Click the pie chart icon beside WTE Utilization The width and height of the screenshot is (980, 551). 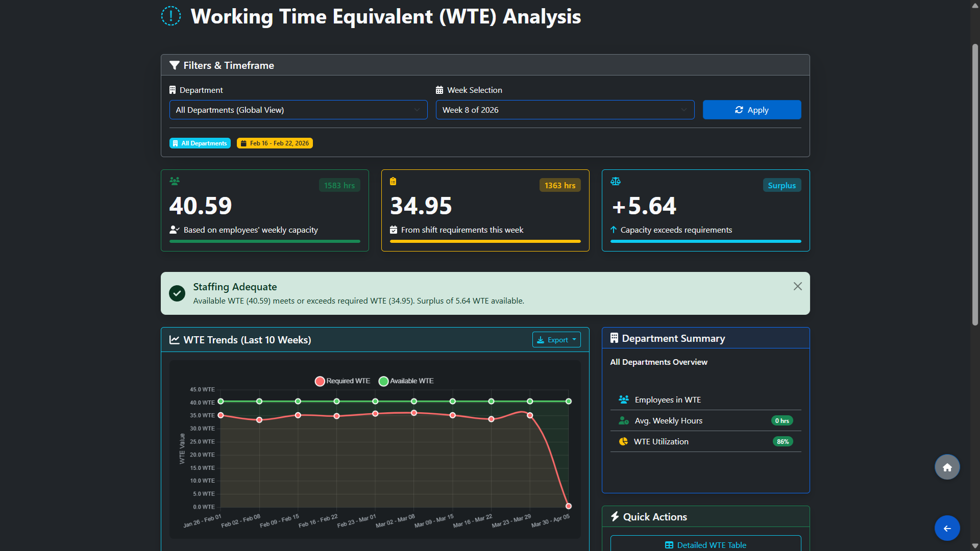(623, 441)
